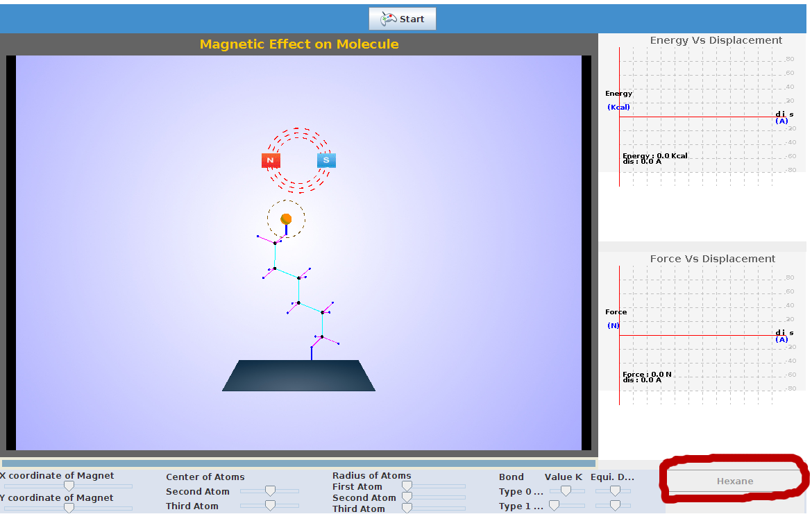Click the Type 0 Equi. D slider
Viewport: 812px width, 521px height.
tap(615, 491)
